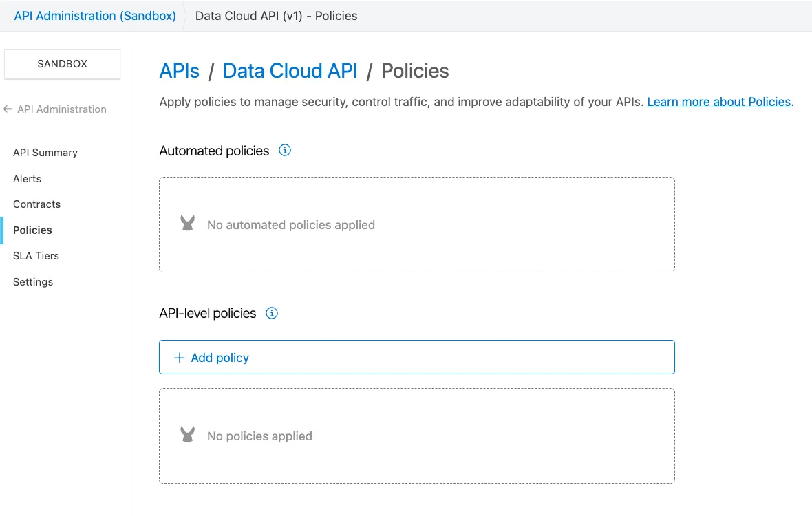This screenshot has width=812, height=516.
Task: Open SLA Tiers in sidebar
Action: point(36,256)
